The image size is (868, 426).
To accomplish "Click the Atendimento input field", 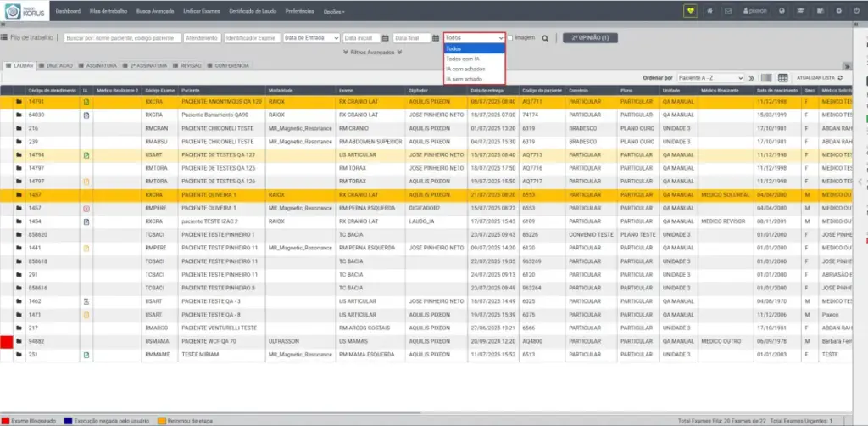I will click(x=203, y=38).
